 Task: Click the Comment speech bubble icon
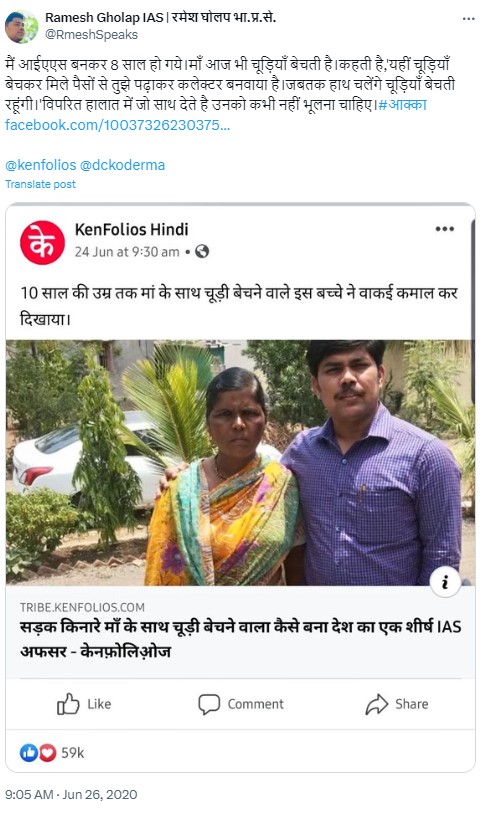coord(209,704)
